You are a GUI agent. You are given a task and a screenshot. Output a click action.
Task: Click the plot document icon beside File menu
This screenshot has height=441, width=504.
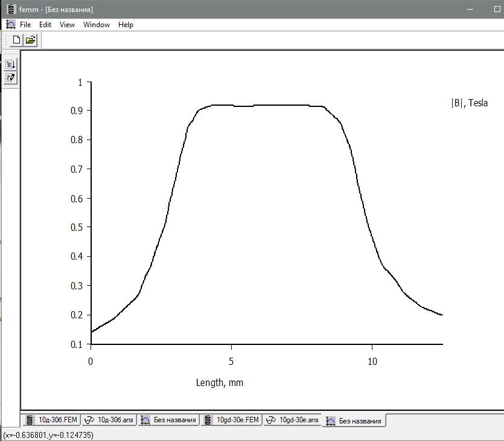[11, 25]
